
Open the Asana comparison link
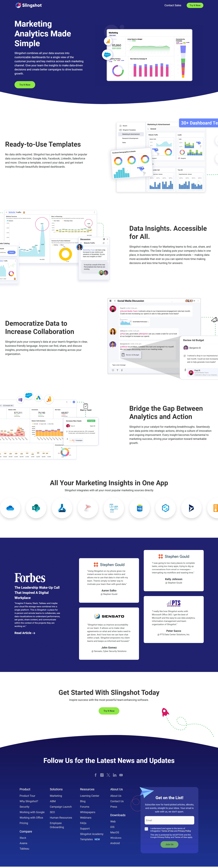[24, 843]
